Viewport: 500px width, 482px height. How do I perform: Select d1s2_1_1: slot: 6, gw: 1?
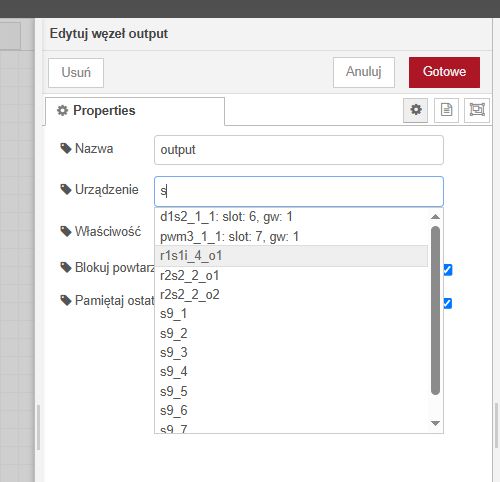click(x=291, y=217)
